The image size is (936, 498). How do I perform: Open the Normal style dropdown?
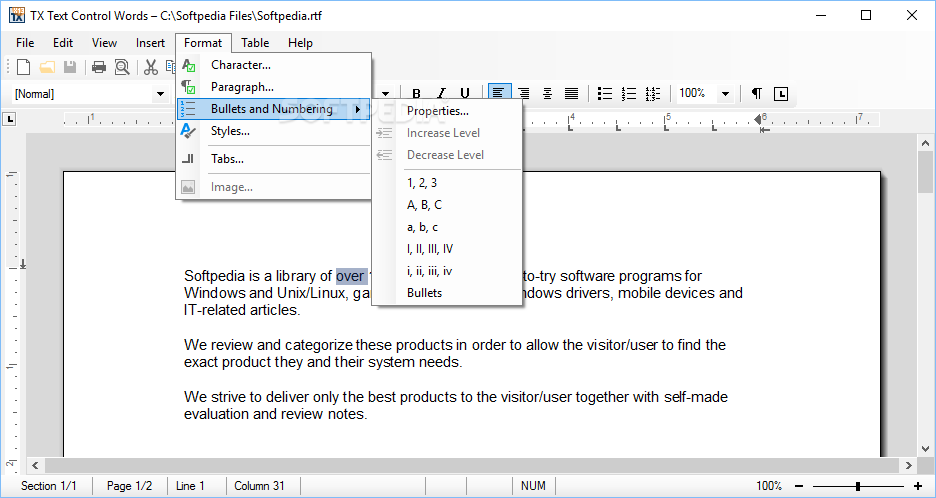click(160, 94)
